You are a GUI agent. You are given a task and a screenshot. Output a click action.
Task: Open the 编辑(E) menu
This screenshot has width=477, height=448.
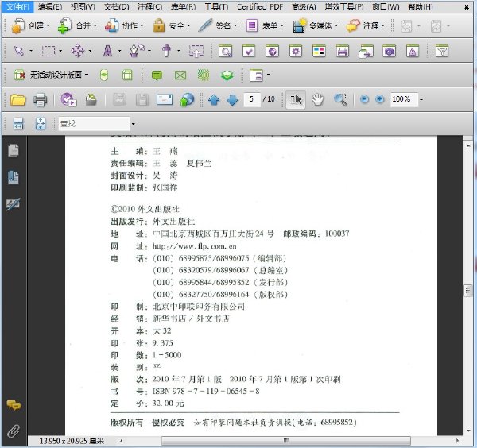[x=50, y=6]
